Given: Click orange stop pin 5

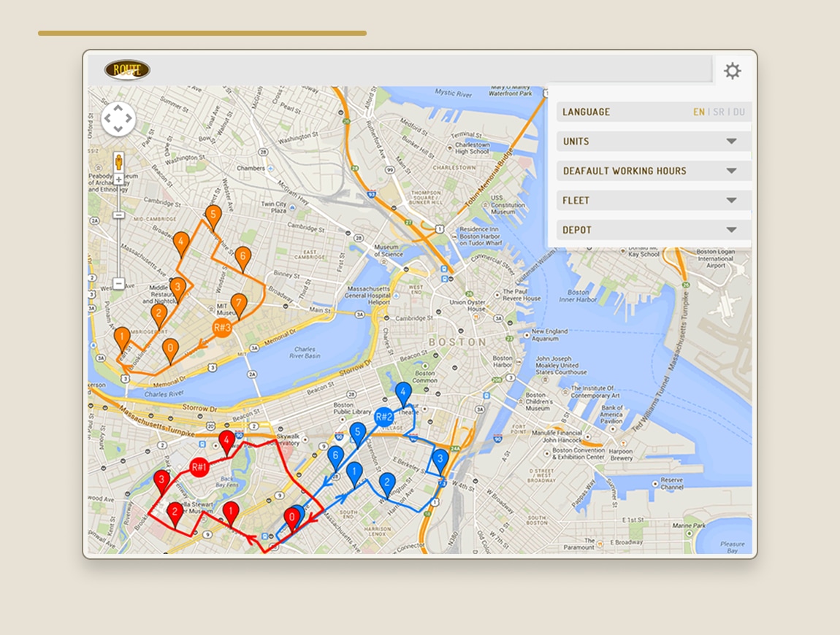Looking at the screenshot, I should pyautogui.click(x=213, y=217).
